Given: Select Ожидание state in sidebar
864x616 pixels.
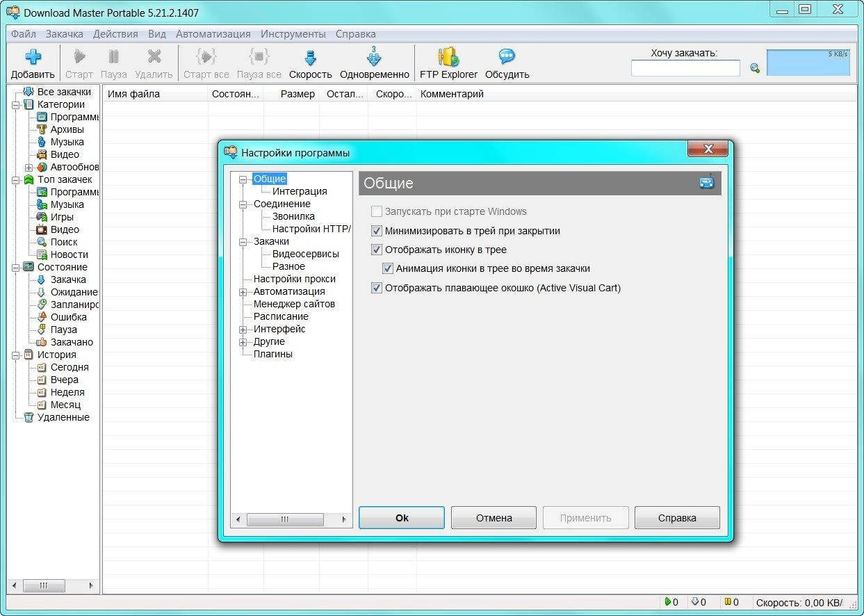Looking at the screenshot, I should pyautogui.click(x=74, y=292).
